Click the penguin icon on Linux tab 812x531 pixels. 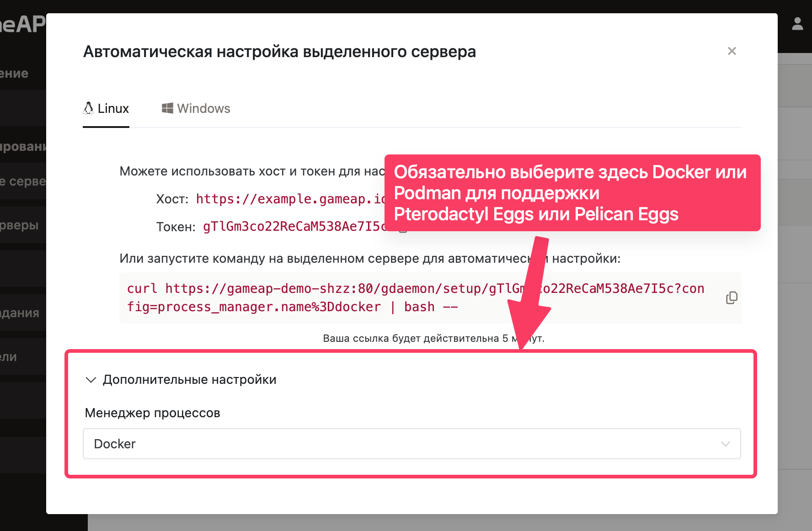point(88,108)
